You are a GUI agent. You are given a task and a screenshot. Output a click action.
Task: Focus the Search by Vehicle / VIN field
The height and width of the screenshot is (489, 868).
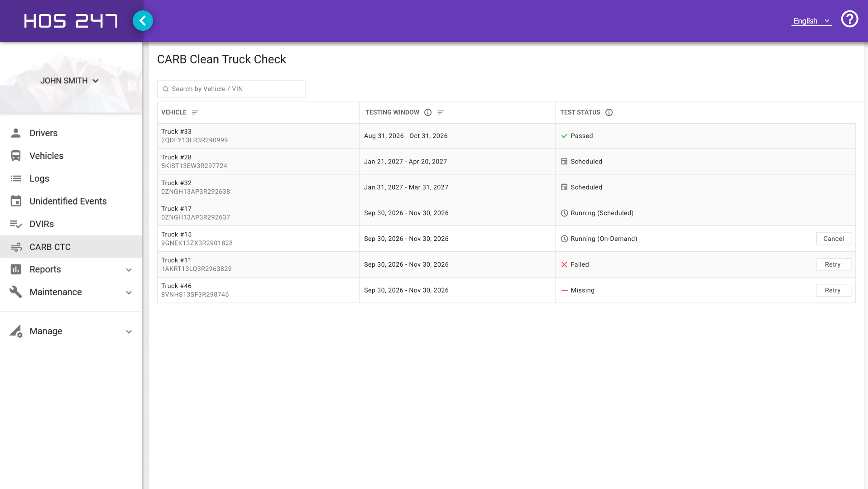tap(231, 89)
